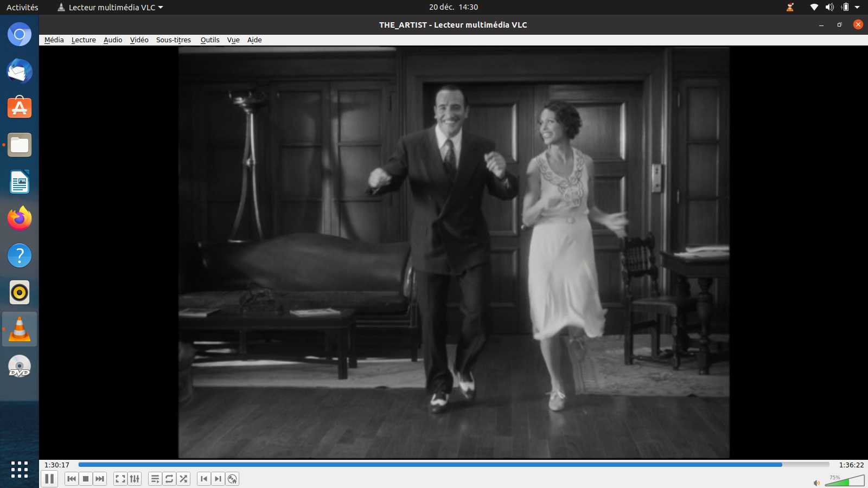Open the Audio menu

(113, 40)
